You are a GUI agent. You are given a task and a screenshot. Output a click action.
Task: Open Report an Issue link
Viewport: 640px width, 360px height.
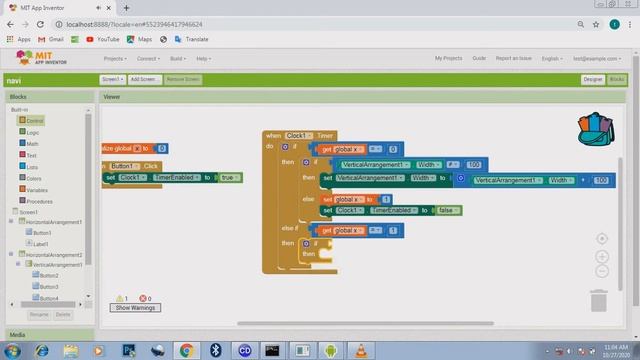pyautogui.click(x=513, y=58)
